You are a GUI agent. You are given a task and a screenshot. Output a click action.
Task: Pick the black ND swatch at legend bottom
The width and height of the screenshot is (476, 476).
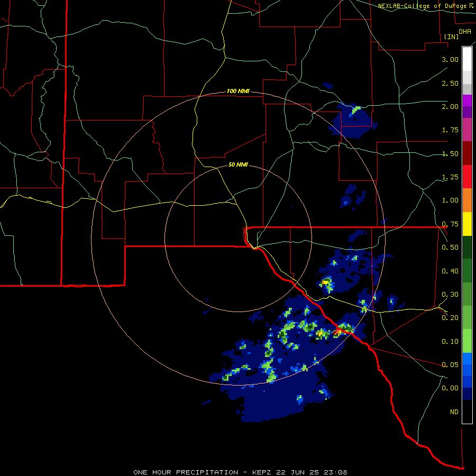[x=467, y=411]
